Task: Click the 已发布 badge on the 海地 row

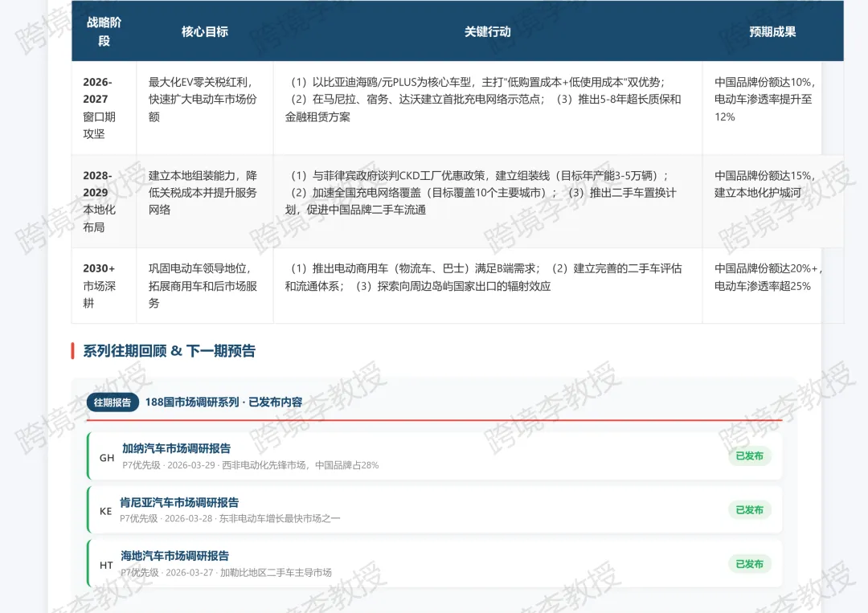Action: click(749, 564)
